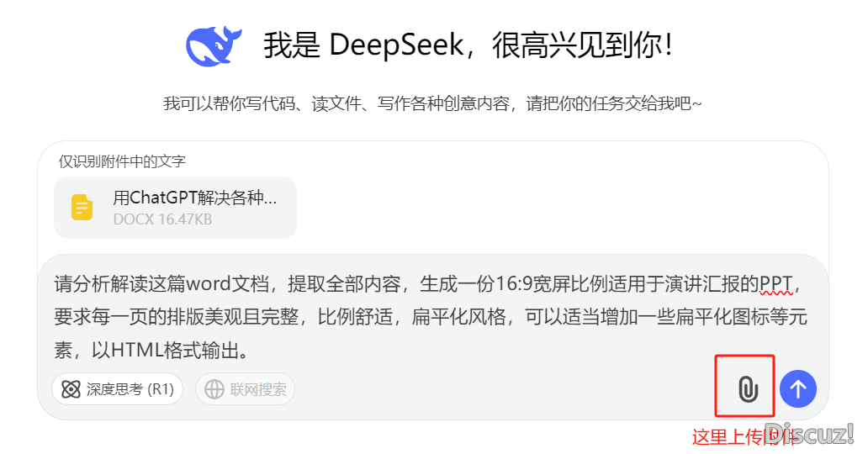Click the yellow DOCX file icon
868x454 pixels.
pos(82,208)
